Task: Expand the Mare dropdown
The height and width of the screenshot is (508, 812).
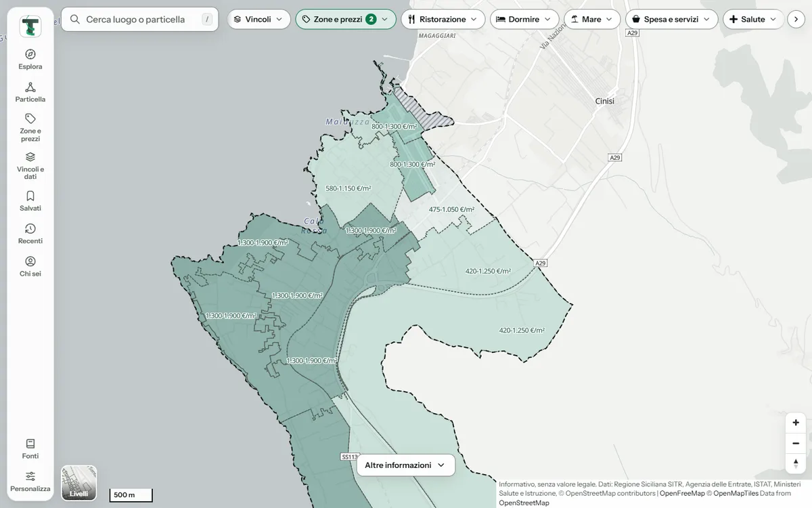Action: tap(592, 20)
